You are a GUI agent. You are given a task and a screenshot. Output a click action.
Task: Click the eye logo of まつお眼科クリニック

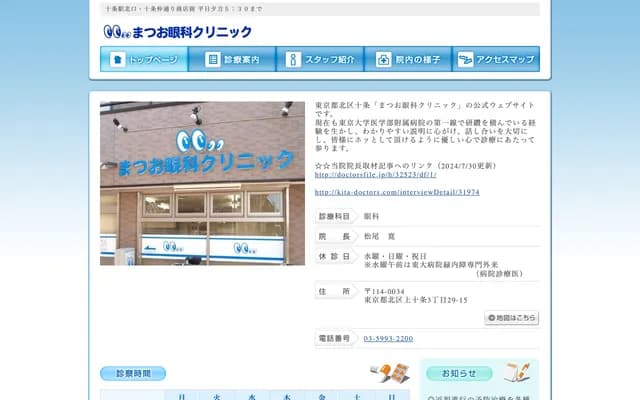pyautogui.click(x=117, y=32)
